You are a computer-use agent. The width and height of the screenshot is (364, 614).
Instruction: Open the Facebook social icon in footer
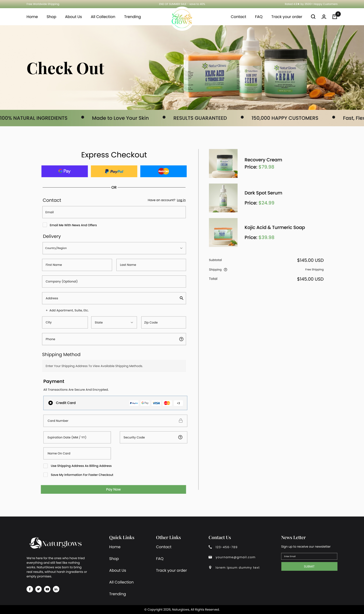(30, 589)
